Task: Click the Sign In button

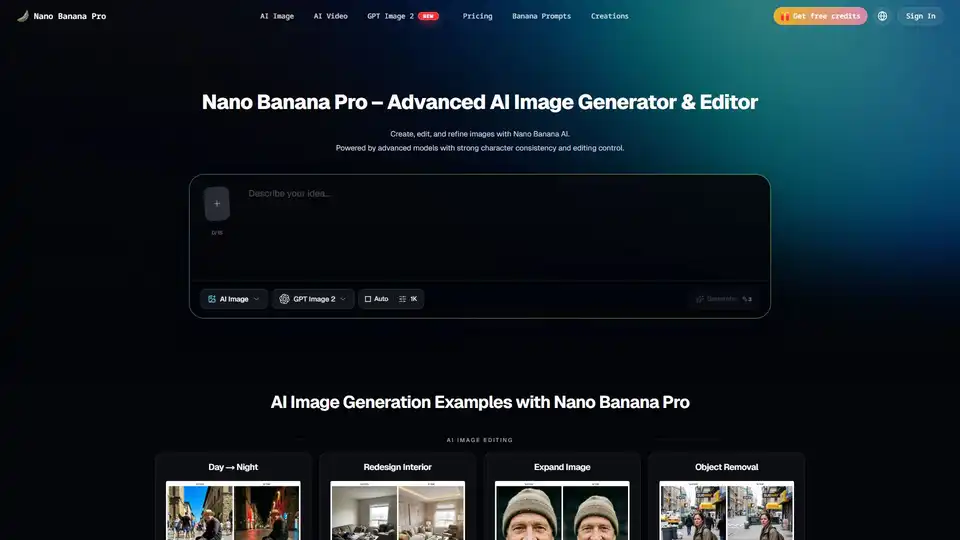Action: point(920,16)
